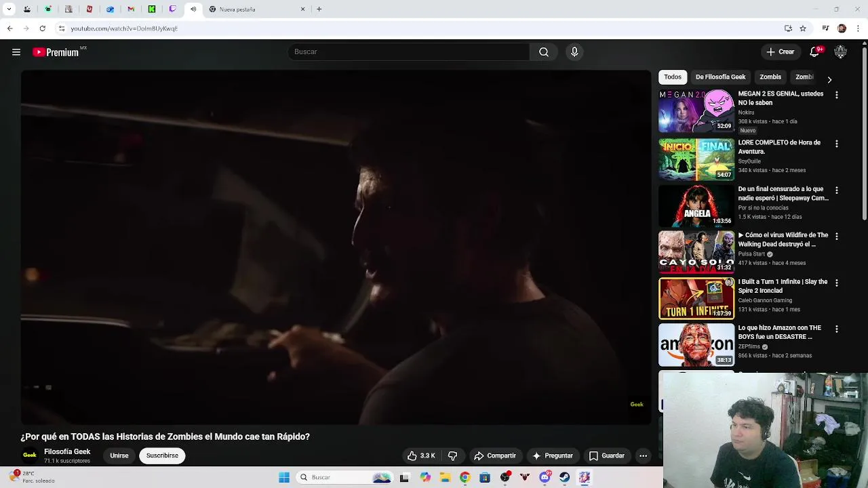The width and height of the screenshot is (868, 488).
Task: Open Chrome three-dot menu
Action: tap(859, 28)
